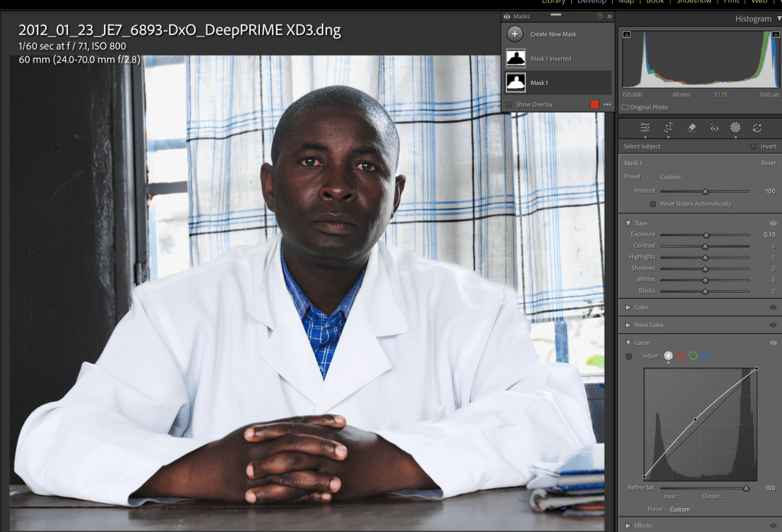The image size is (782, 532).
Task: Enable Reset Sliders Automatically
Action: coord(653,204)
